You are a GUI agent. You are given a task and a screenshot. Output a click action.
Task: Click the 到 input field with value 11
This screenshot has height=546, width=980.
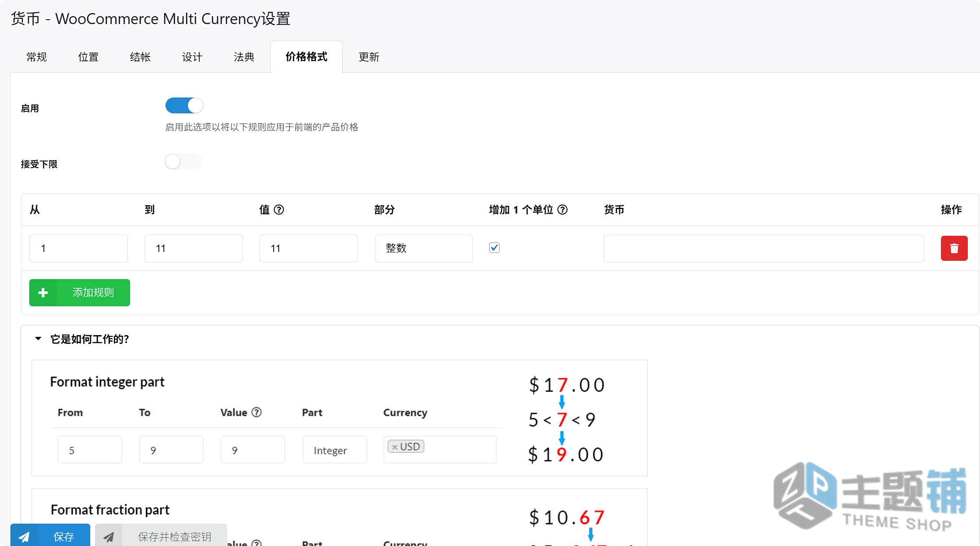(x=194, y=248)
